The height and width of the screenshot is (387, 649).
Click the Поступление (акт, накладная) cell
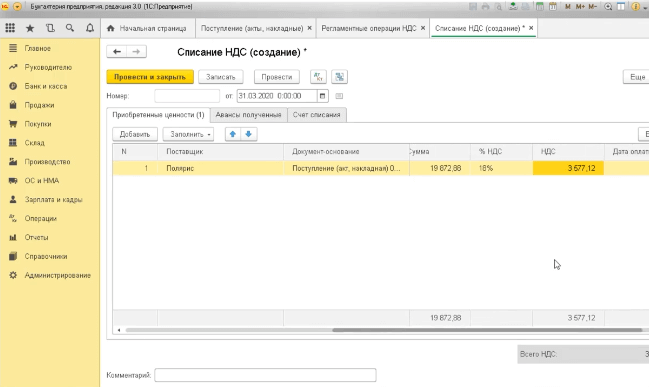pos(346,168)
